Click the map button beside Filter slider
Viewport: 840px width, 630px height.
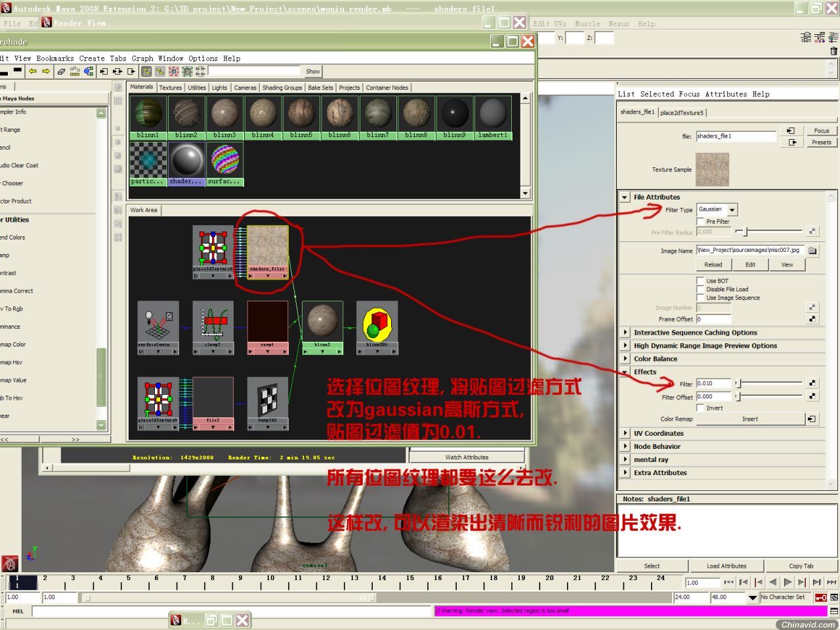812,383
